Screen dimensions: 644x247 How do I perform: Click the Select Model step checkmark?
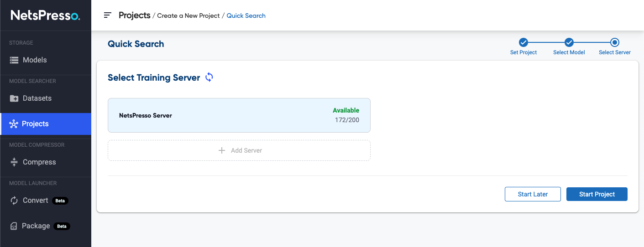pyautogui.click(x=569, y=42)
